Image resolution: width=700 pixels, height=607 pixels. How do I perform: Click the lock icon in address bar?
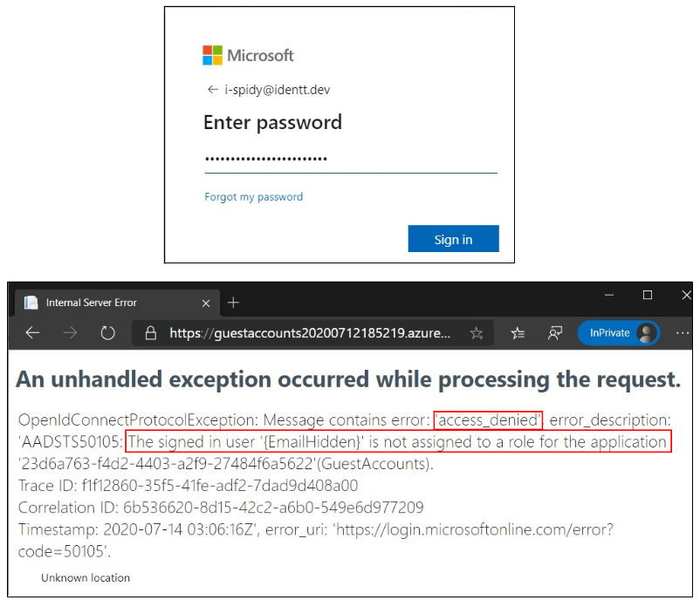pyautogui.click(x=151, y=333)
